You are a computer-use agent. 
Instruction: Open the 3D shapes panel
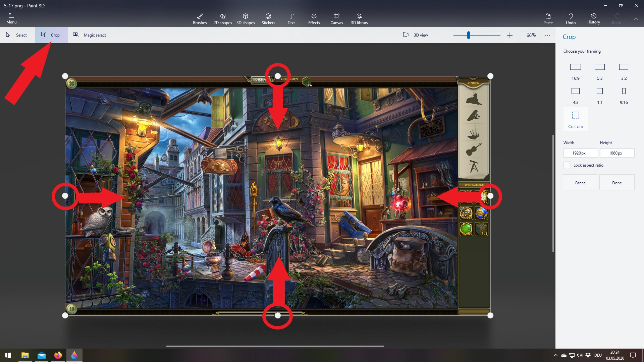point(246,19)
